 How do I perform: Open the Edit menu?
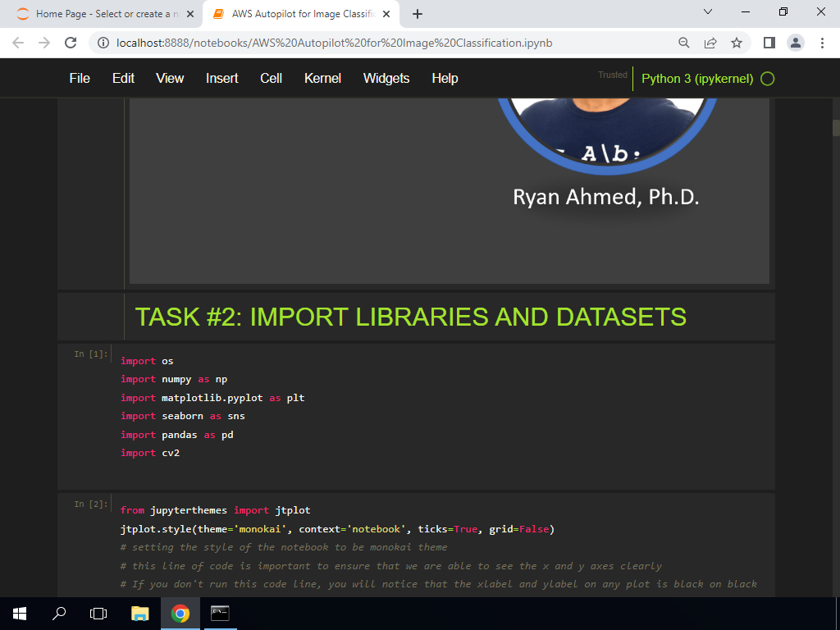pyautogui.click(x=123, y=78)
